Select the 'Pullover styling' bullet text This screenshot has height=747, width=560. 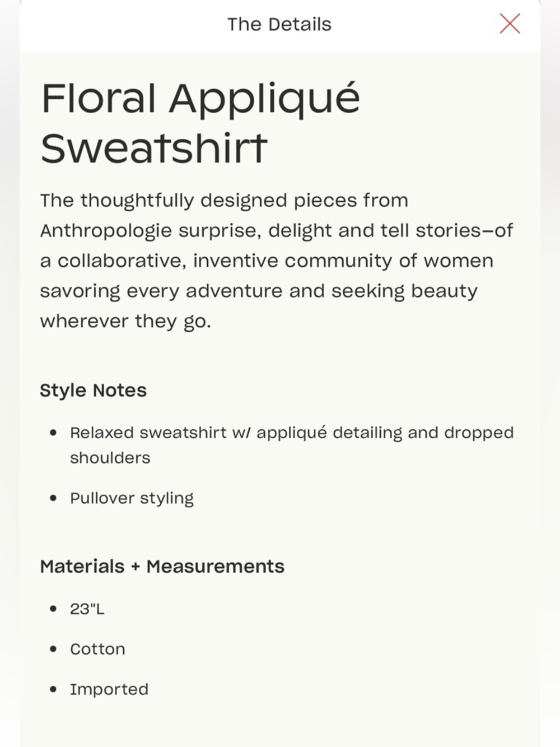coord(132,498)
